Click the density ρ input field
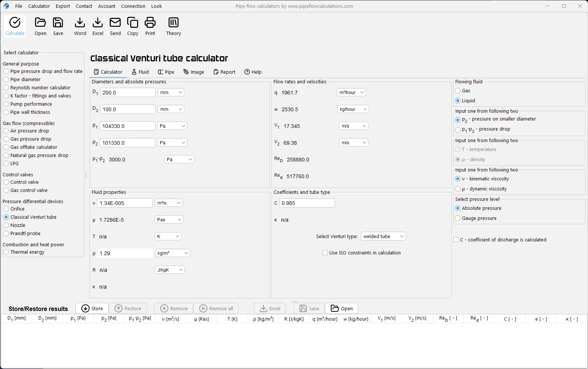 point(125,253)
